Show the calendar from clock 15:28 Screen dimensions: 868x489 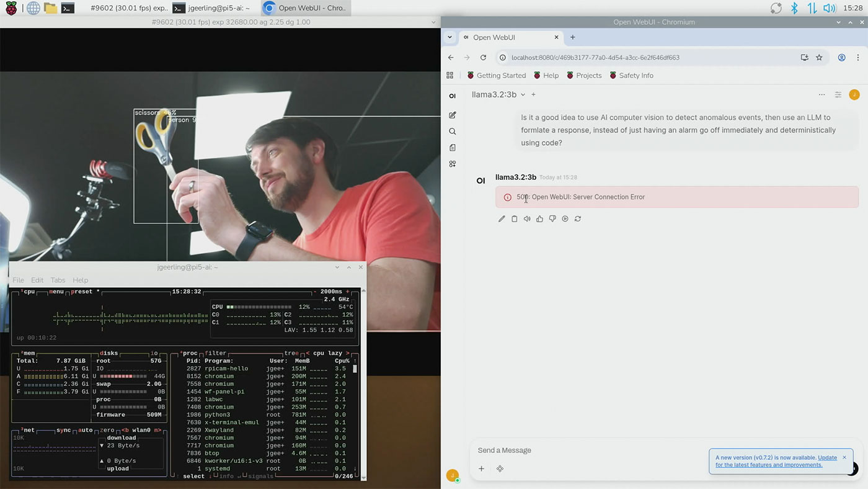tap(853, 8)
